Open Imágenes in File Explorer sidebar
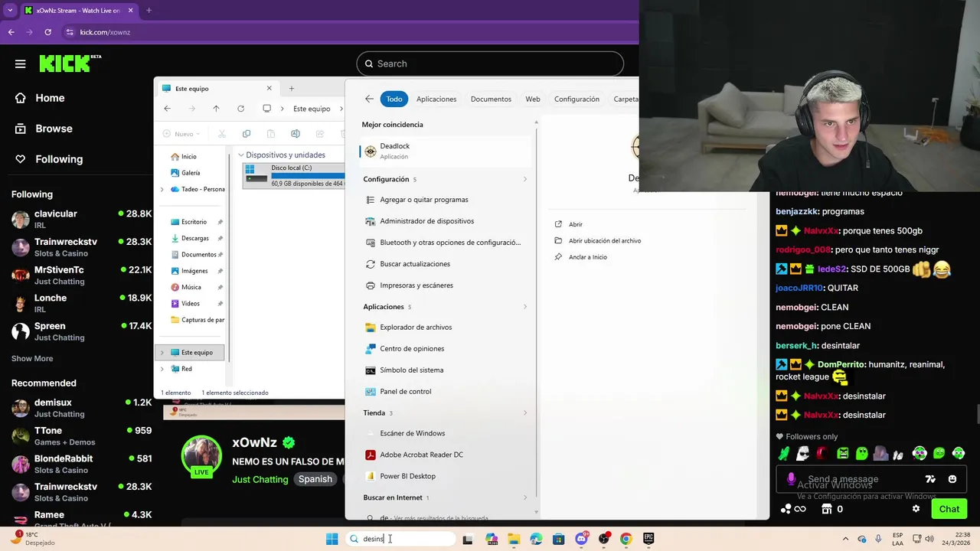Image resolution: width=980 pixels, height=551 pixels. point(194,271)
